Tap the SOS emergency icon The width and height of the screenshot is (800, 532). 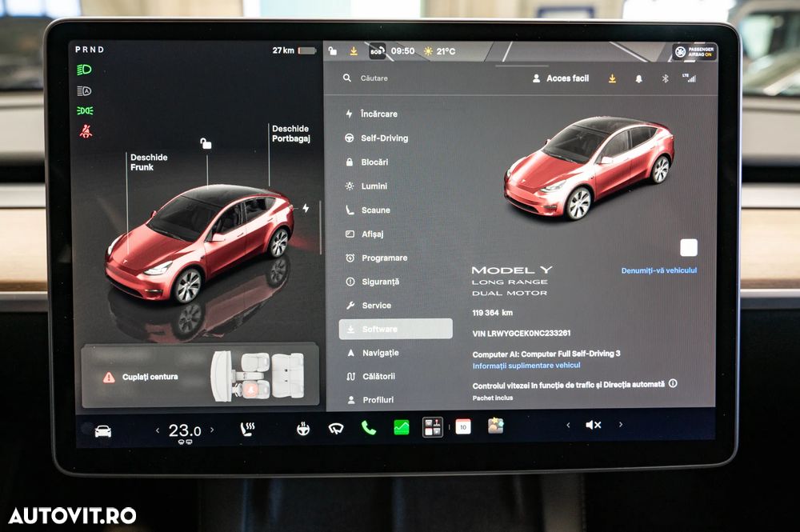coord(377,51)
